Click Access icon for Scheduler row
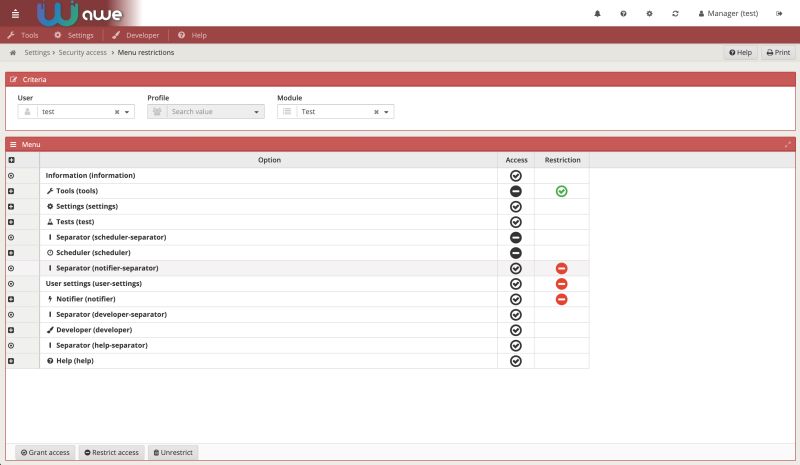The height and width of the screenshot is (465, 800). [516, 253]
